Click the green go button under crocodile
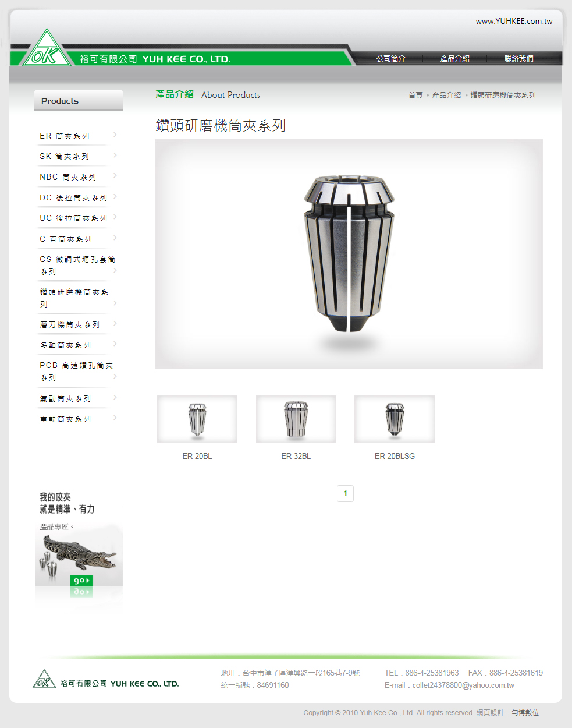This screenshot has width=572, height=728. pos(81,581)
